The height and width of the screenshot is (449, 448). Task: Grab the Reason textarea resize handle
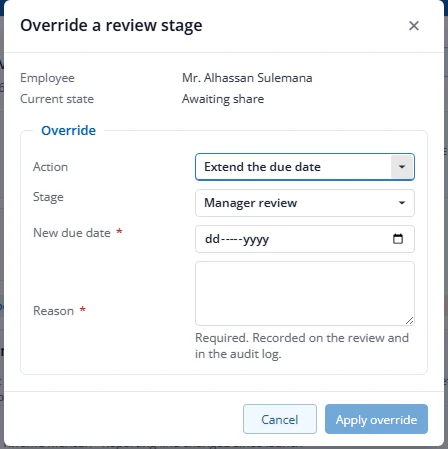[410, 321]
